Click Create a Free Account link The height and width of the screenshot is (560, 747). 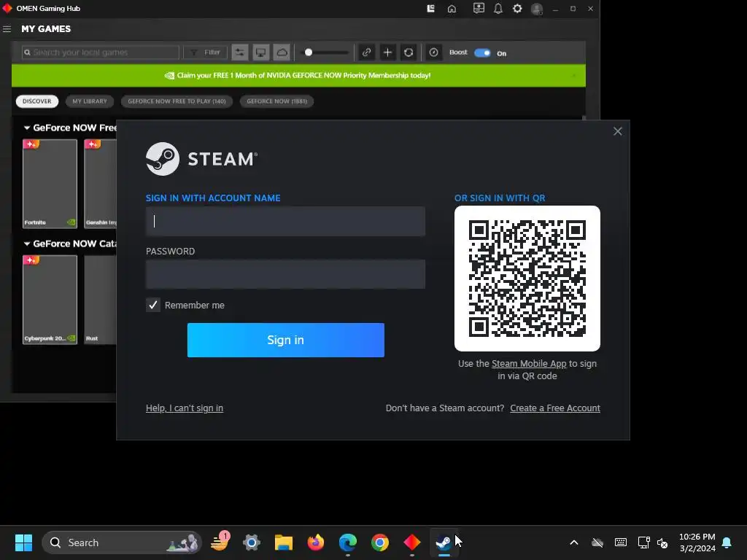tap(555, 408)
